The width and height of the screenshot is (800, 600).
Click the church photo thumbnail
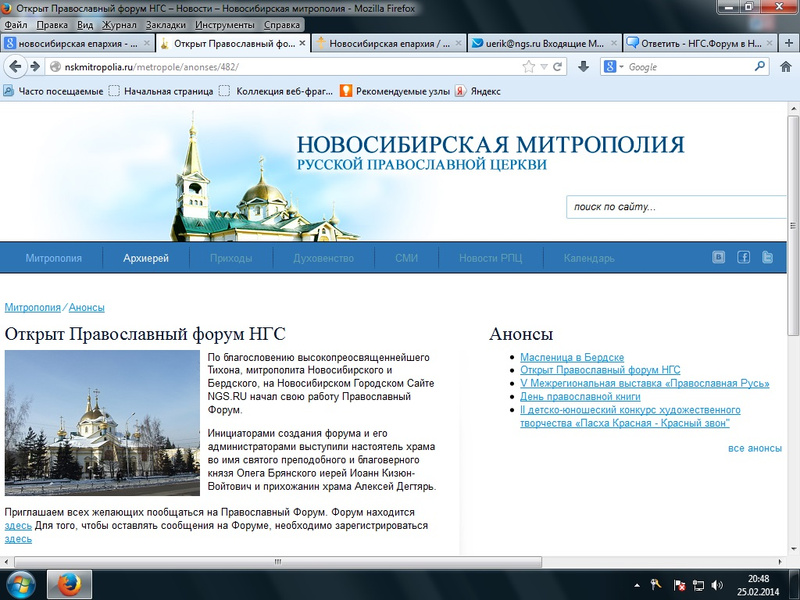click(x=102, y=422)
